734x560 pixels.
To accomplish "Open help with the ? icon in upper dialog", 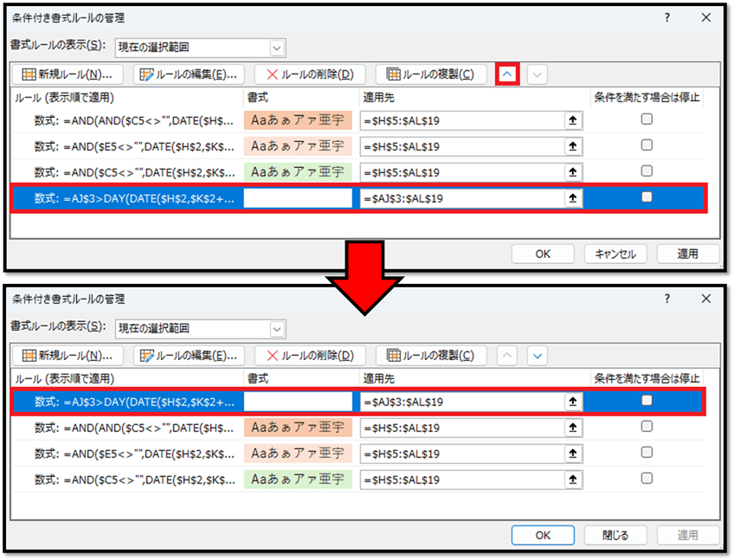I will tap(666, 17).
